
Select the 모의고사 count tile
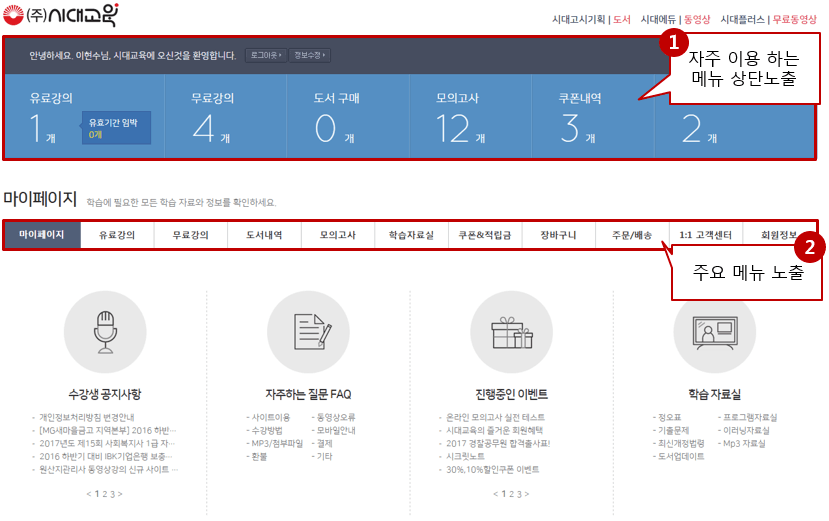pyautogui.click(x=471, y=116)
